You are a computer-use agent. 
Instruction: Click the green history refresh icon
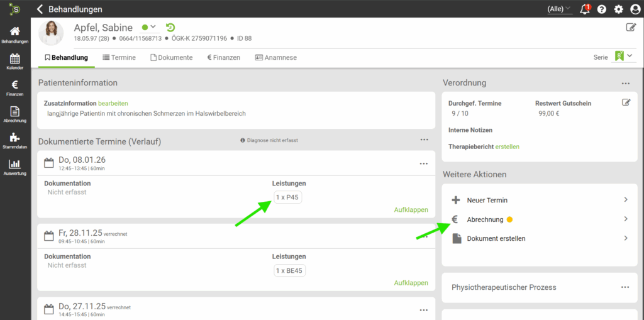click(170, 28)
